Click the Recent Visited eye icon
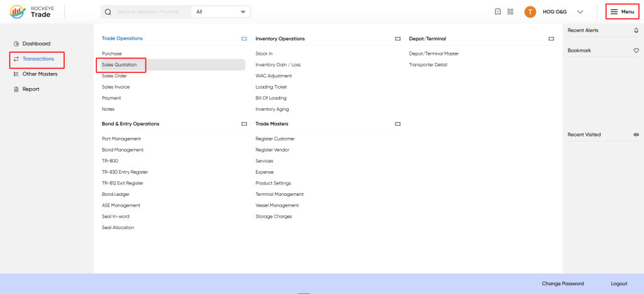644x294 pixels. click(636, 135)
